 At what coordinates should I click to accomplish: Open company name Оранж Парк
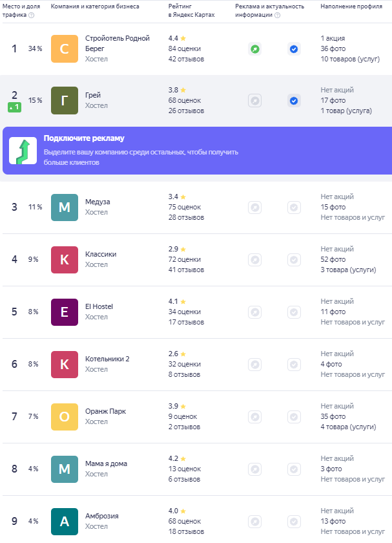point(105,411)
